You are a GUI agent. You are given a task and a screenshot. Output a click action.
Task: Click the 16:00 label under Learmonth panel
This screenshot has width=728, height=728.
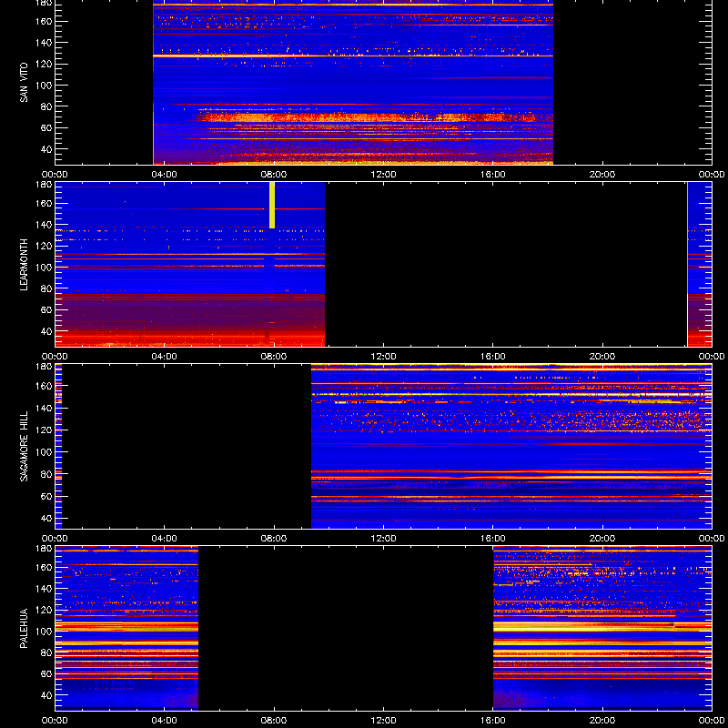[492, 357]
